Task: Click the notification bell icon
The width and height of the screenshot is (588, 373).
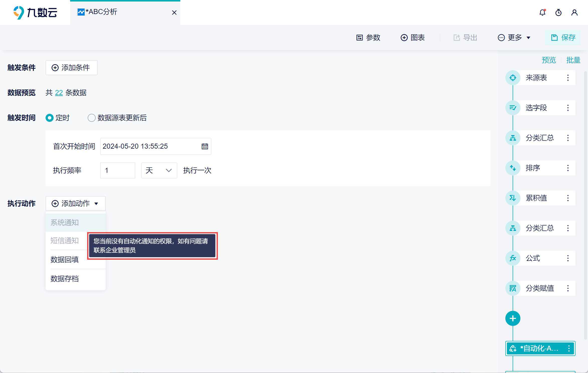Action: [542, 13]
